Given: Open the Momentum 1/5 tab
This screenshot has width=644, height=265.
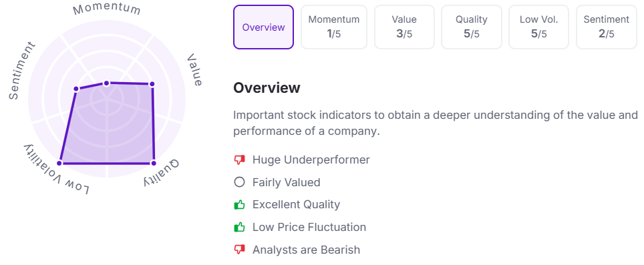Looking at the screenshot, I should 334,27.
